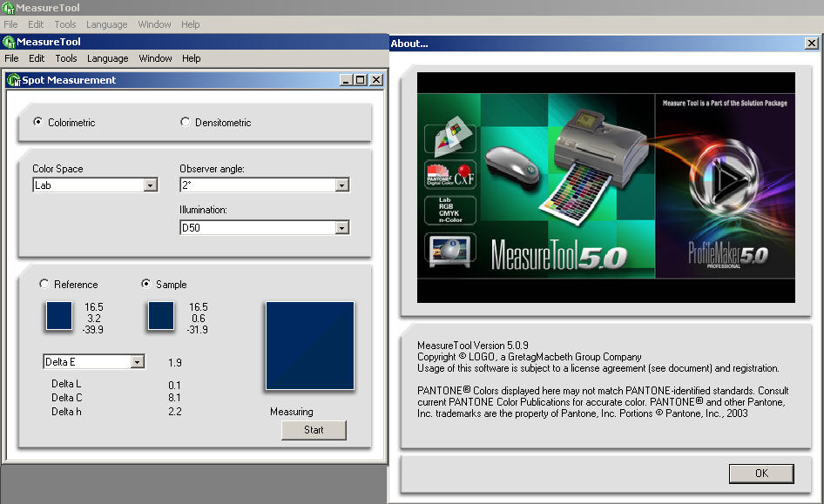
Task: Click the 'MeasureTool Version 5.0.9' text
Action: 473,346
